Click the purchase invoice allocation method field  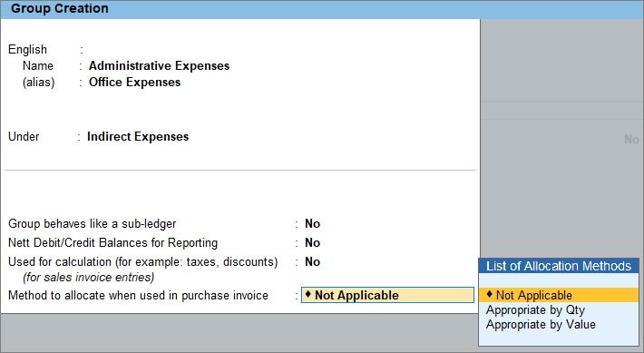pyautogui.click(x=387, y=295)
